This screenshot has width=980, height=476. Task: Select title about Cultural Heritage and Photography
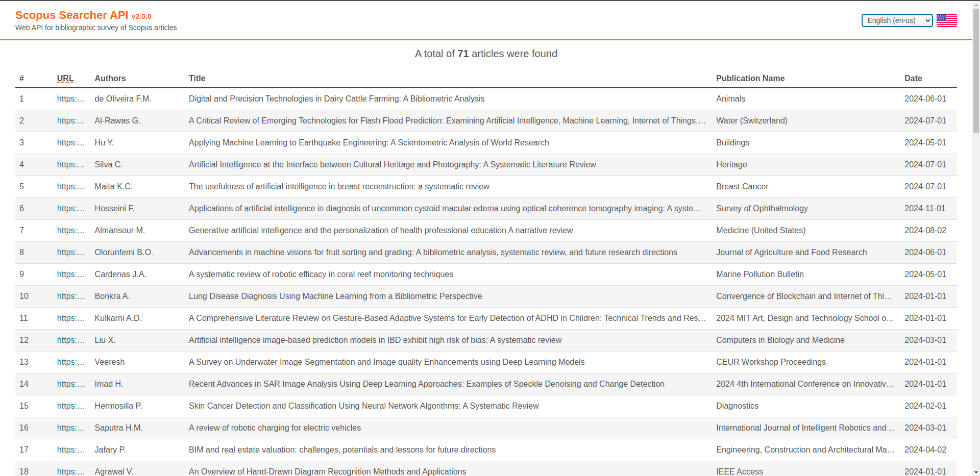[x=393, y=164]
